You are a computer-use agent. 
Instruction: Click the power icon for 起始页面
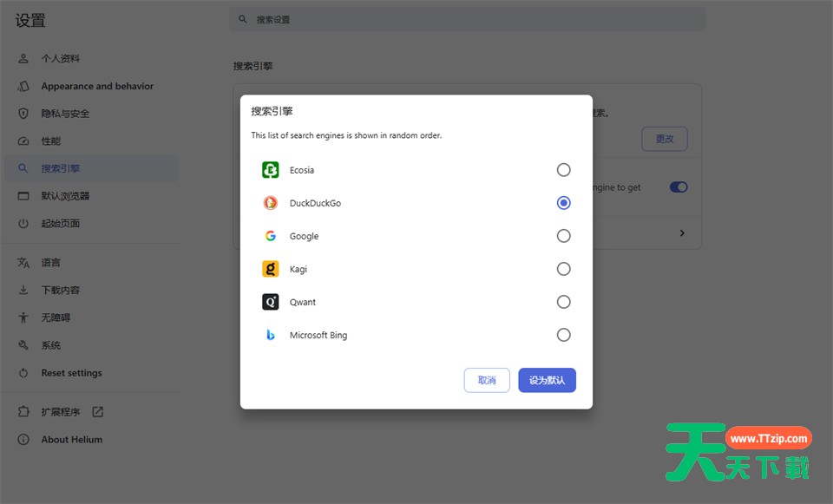pos(23,224)
